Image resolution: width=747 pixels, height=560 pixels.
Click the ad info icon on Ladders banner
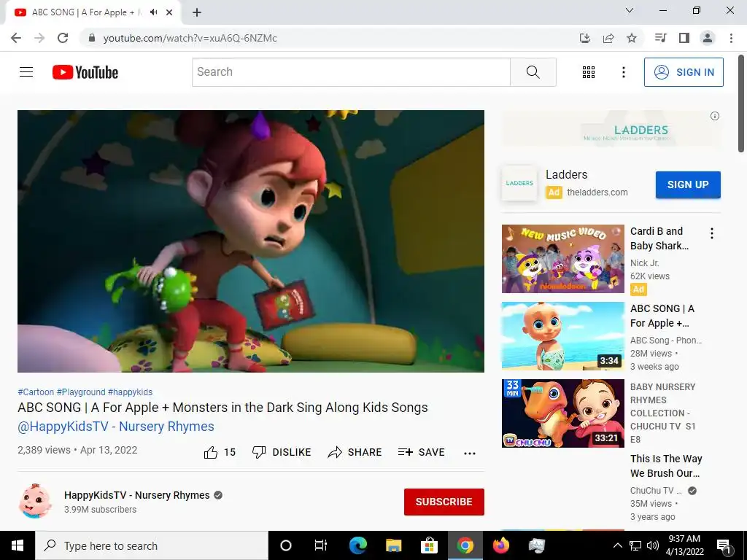tap(715, 116)
